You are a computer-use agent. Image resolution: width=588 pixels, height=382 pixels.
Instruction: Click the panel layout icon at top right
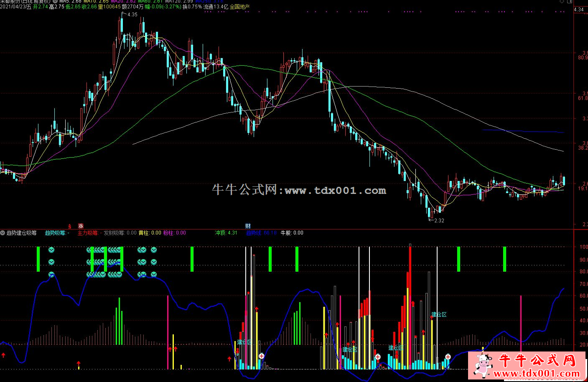pyautogui.click(x=570, y=2)
